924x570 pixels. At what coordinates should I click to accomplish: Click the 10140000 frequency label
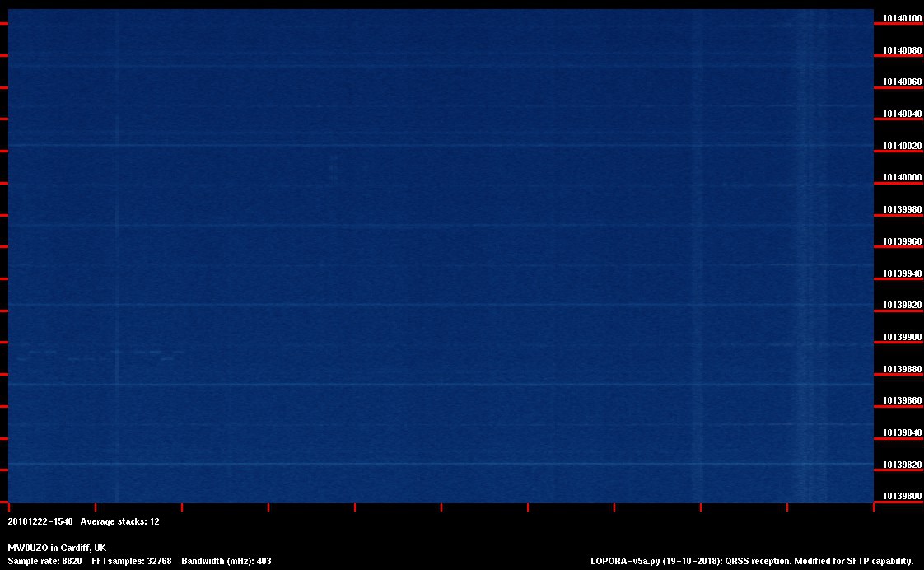tap(902, 178)
